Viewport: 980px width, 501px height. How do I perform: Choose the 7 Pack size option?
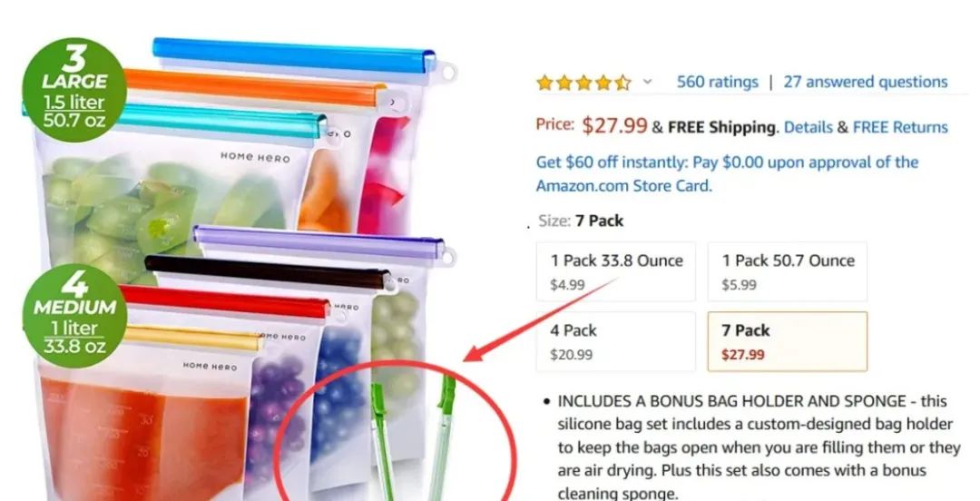[788, 341]
